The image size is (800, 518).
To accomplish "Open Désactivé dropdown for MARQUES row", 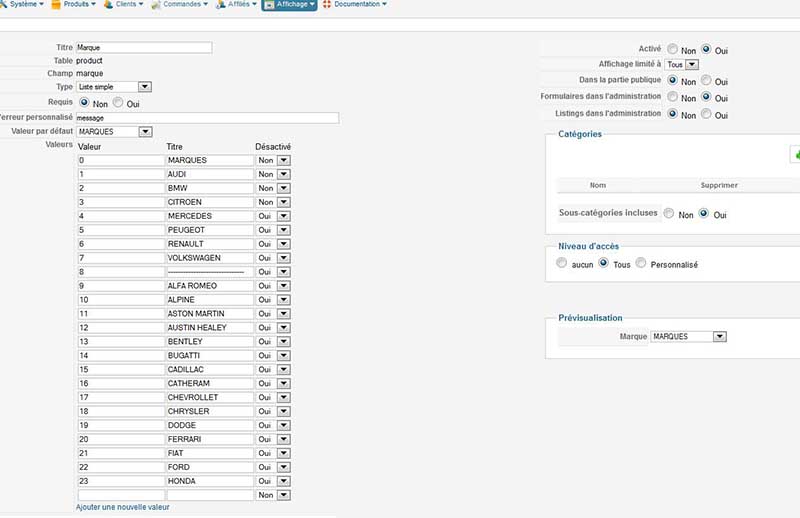I will pyautogui.click(x=273, y=160).
